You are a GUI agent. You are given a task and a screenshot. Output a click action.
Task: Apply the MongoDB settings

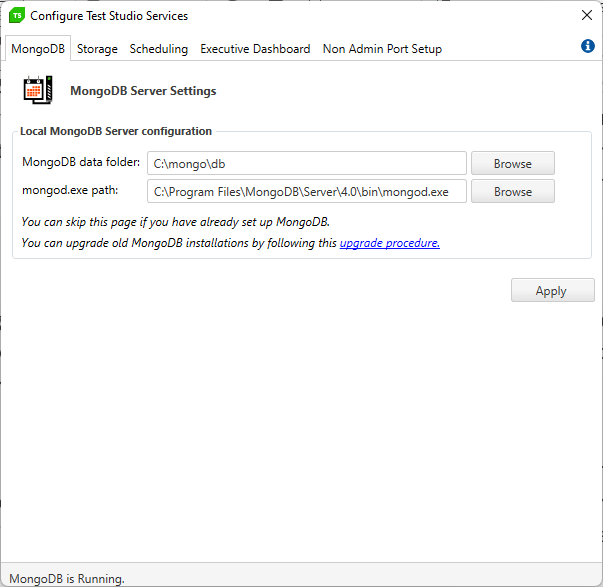[x=552, y=290]
